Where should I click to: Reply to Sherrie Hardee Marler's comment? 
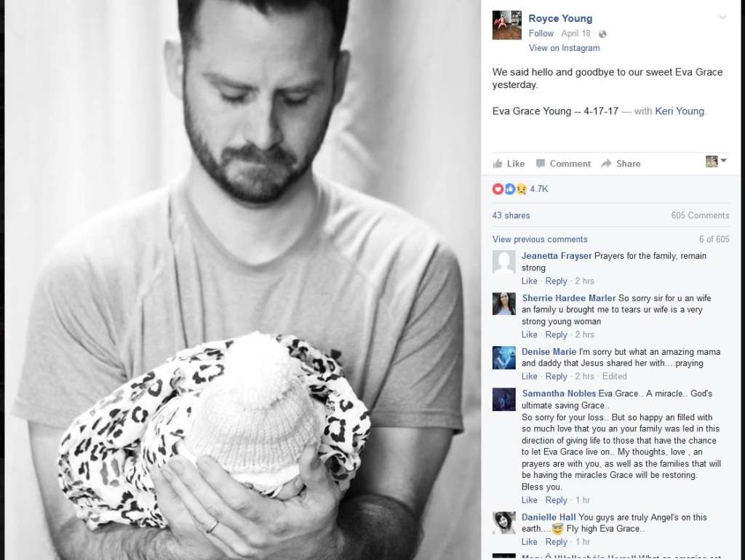coord(556,335)
